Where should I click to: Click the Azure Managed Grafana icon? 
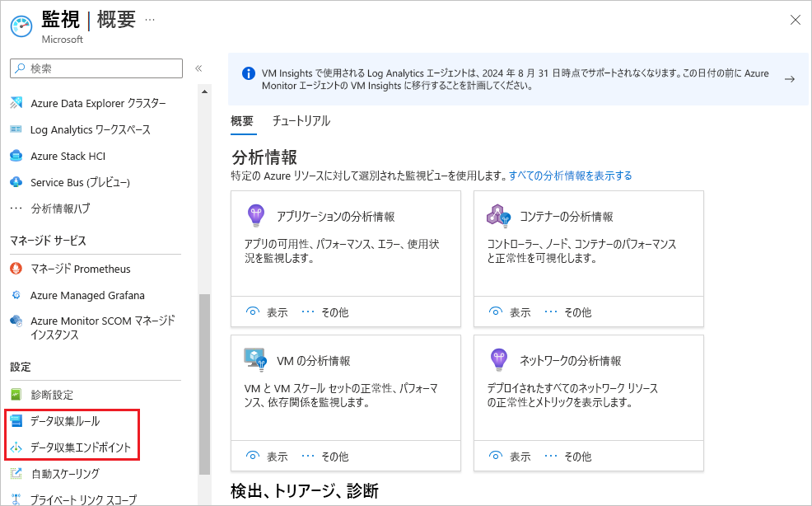click(16, 295)
